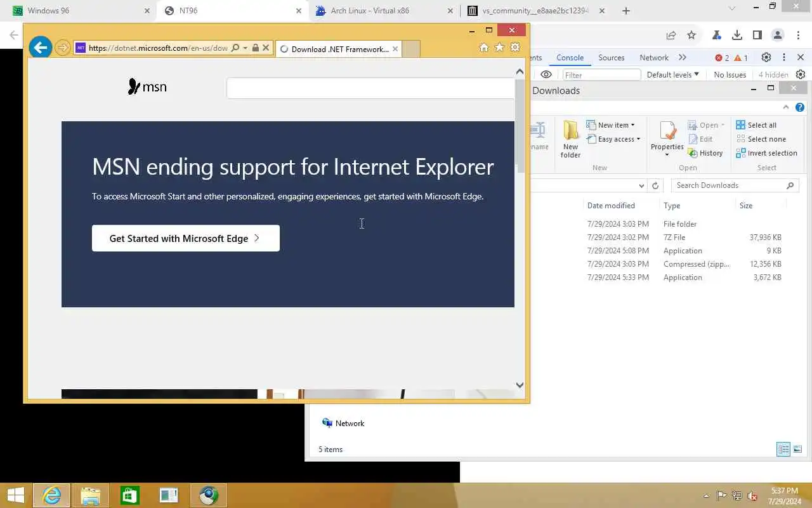Close the DevTools panel

click(801, 58)
